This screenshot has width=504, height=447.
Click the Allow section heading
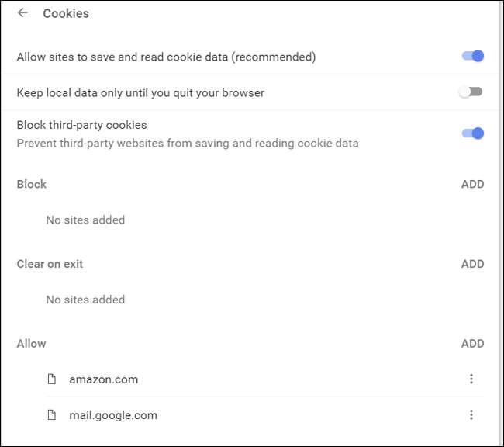(31, 343)
